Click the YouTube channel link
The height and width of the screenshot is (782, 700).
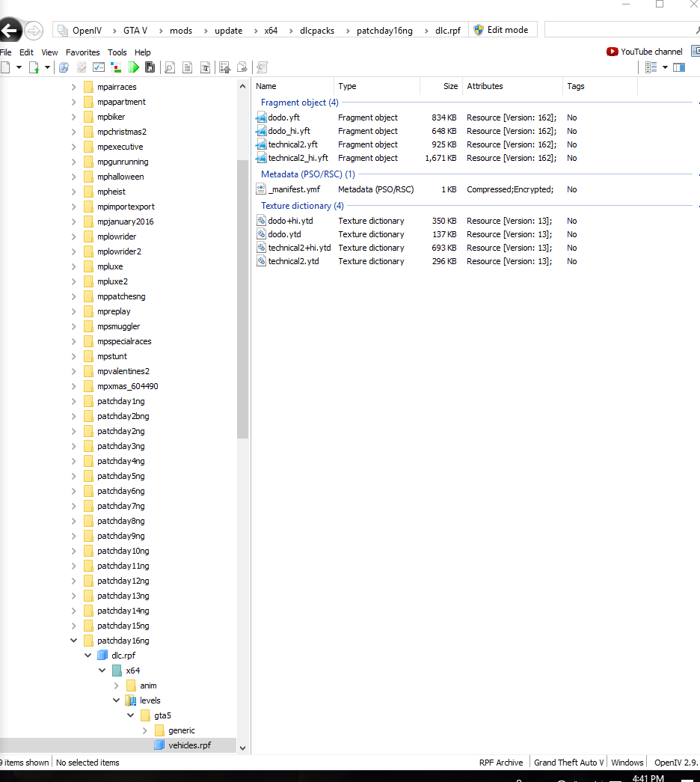(645, 52)
